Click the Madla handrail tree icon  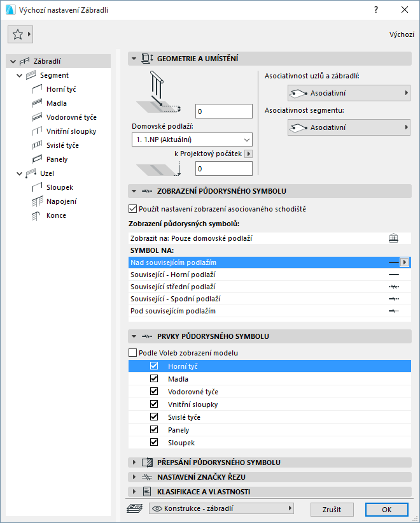click(x=37, y=103)
